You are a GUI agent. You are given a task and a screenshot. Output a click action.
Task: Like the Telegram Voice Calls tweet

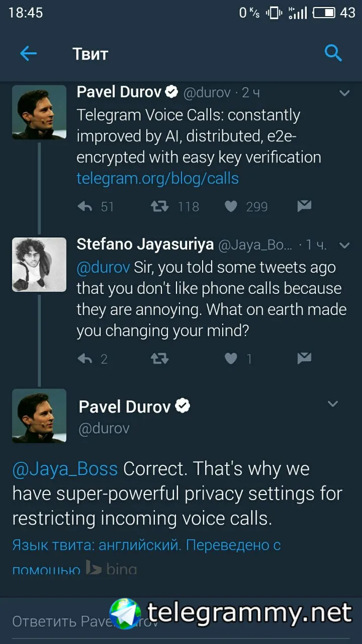click(231, 206)
